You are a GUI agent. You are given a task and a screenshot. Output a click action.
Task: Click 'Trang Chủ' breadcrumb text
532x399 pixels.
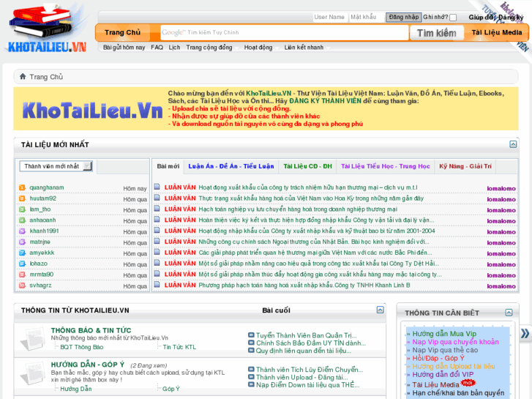[46, 77]
